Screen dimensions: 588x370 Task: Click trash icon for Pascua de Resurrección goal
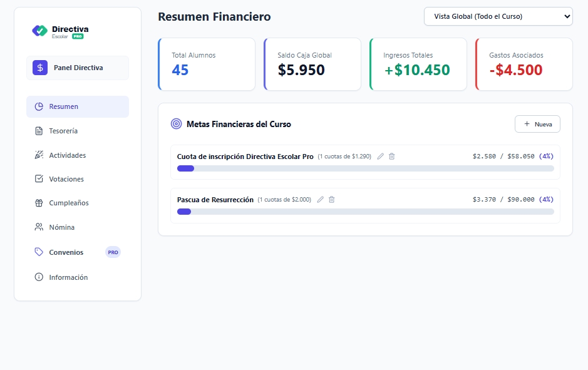[332, 200]
